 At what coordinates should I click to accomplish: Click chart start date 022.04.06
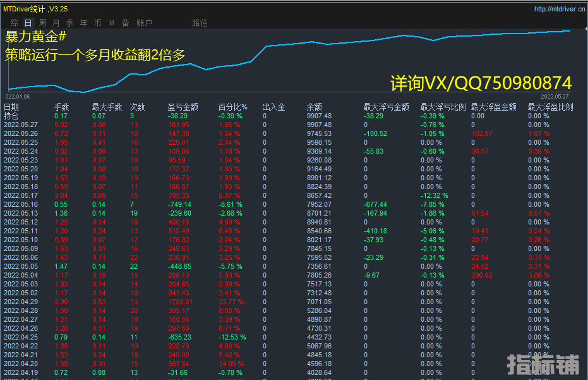click(18, 97)
